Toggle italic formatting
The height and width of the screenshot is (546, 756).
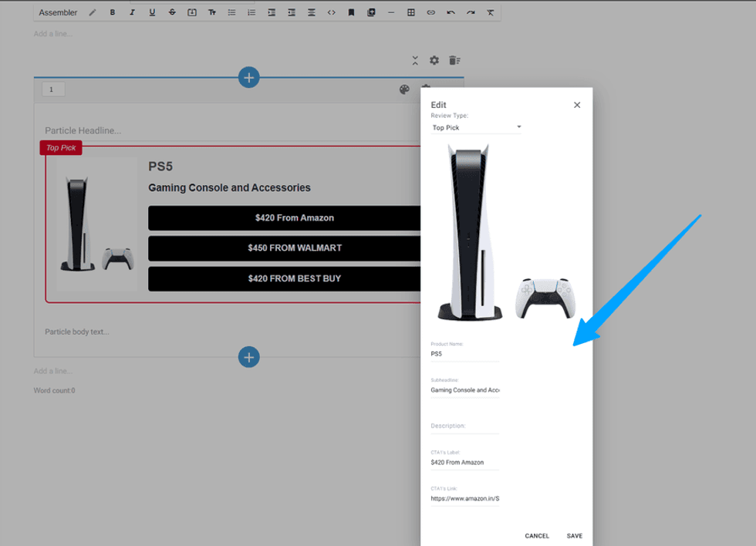[x=132, y=12]
